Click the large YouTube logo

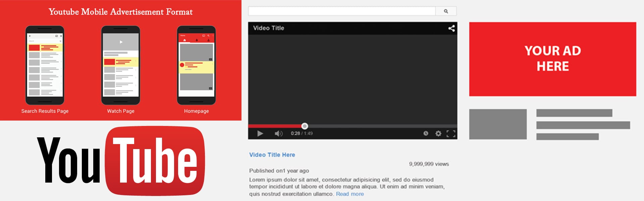click(121, 161)
